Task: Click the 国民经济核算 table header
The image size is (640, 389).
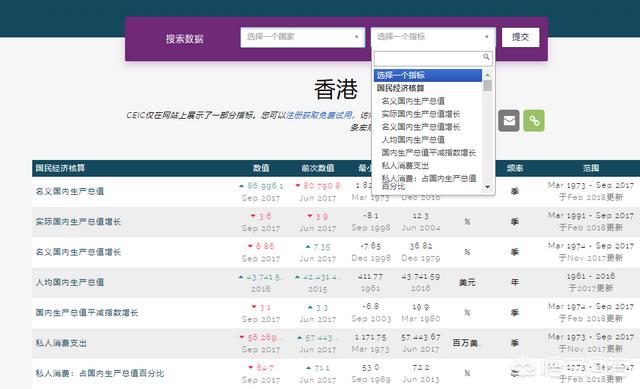Action: [x=60, y=168]
